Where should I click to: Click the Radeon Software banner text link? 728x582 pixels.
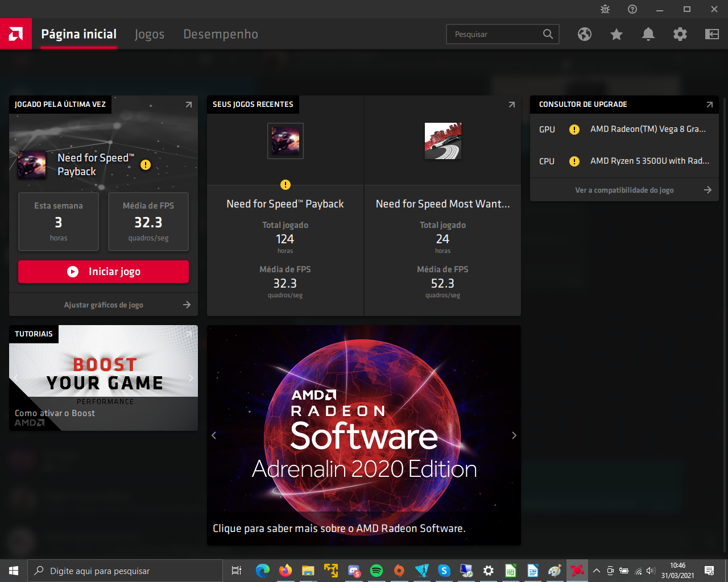[x=339, y=529]
